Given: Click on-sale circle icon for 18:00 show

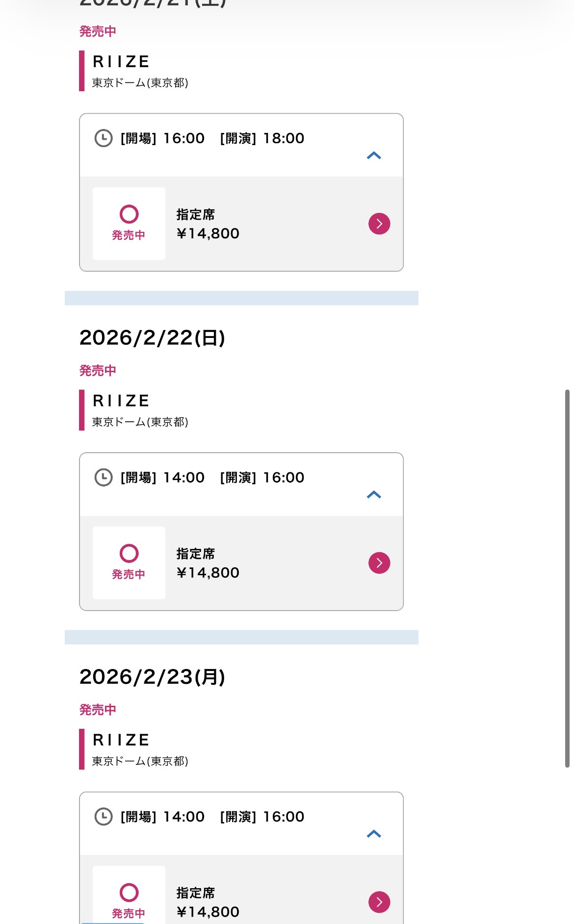Looking at the screenshot, I should point(129,214).
